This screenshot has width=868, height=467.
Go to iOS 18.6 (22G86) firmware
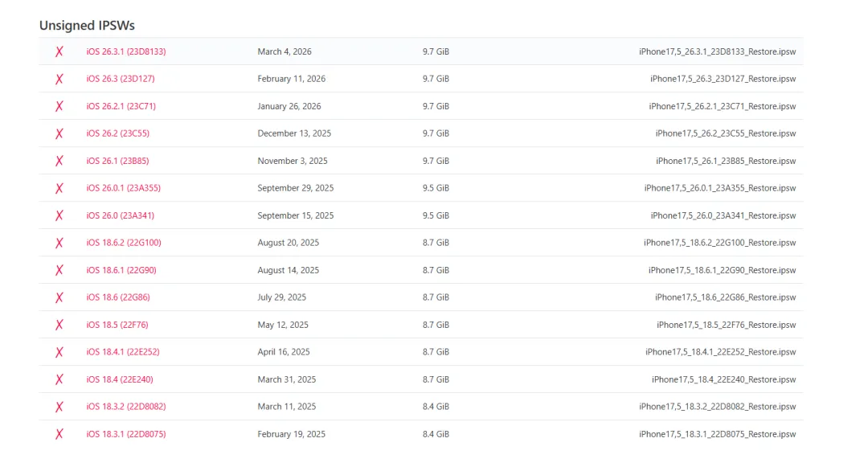118,297
